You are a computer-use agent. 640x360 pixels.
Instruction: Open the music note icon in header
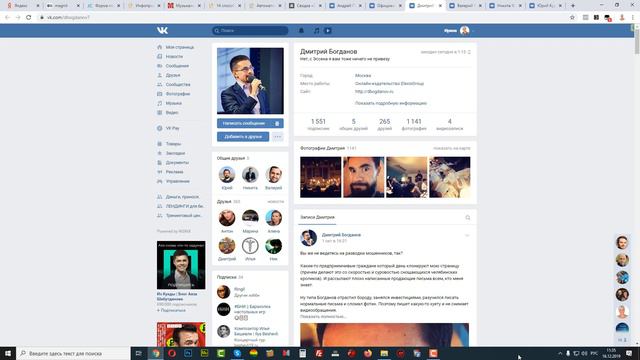pyautogui.click(x=316, y=31)
